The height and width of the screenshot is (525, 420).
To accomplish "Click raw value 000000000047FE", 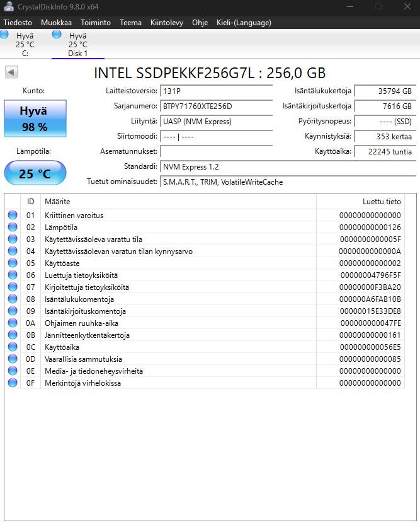I will click(x=370, y=323).
